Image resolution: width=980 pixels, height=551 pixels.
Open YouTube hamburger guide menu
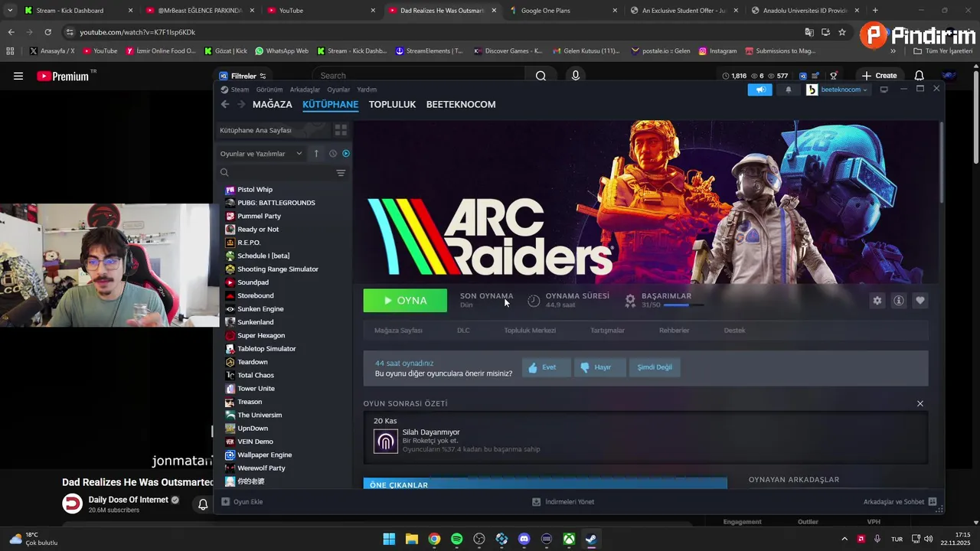point(18,76)
